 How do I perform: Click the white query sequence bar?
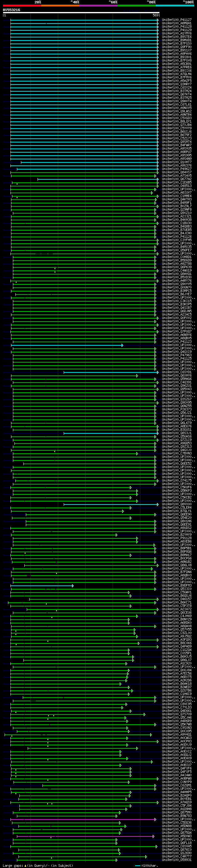(81, 12)
